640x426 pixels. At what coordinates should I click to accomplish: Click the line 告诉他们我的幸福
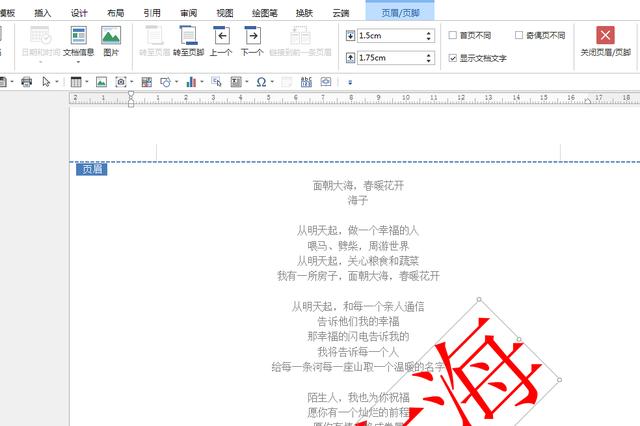point(358,321)
